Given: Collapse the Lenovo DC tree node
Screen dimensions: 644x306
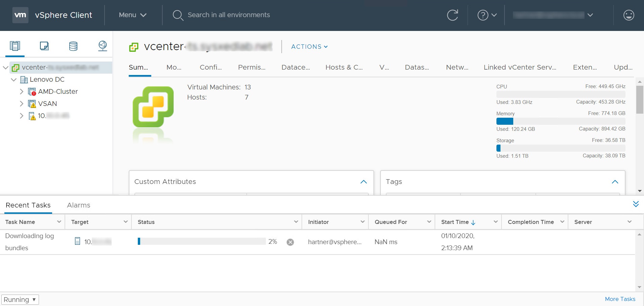Looking at the screenshot, I should tap(14, 79).
